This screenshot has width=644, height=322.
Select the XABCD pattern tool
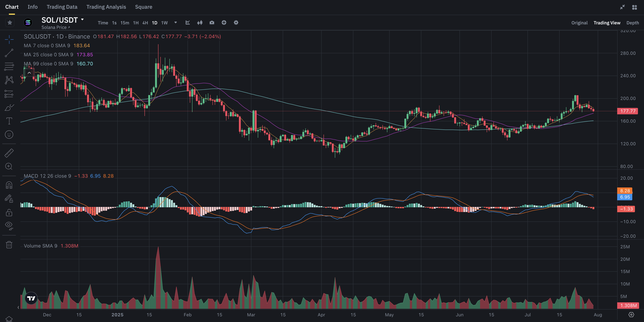[x=9, y=80]
